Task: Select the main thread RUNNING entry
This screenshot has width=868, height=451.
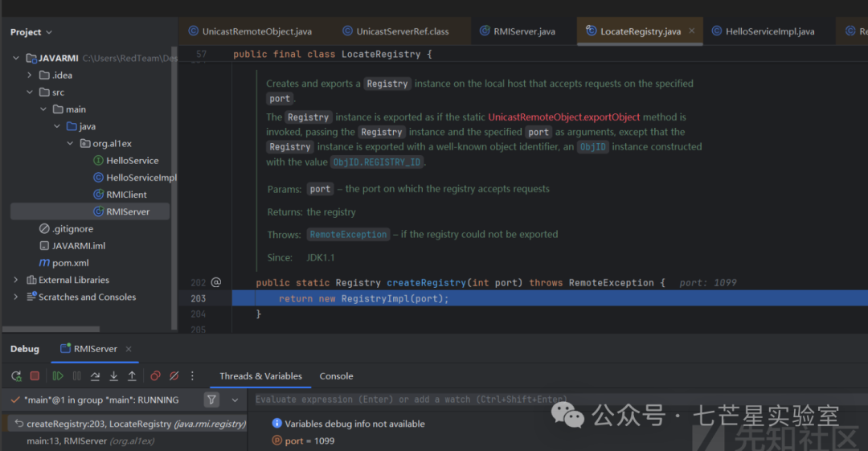Action: [x=102, y=400]
